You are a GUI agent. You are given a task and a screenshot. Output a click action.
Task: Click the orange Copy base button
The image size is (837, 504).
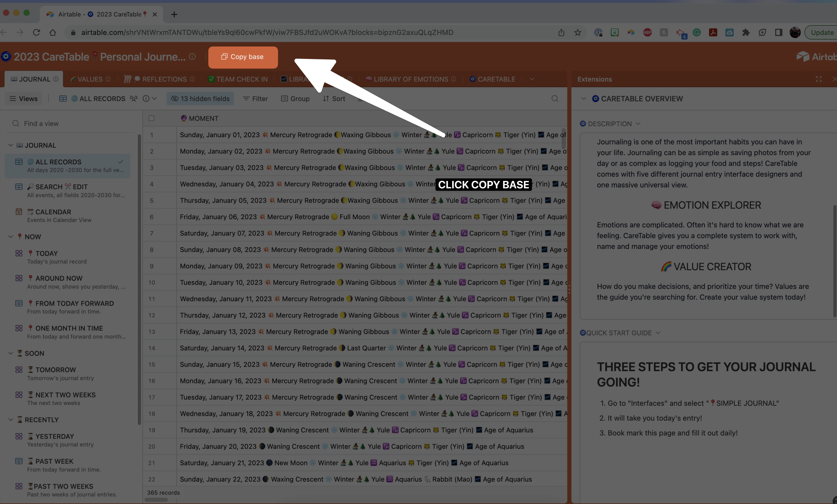(243, 57)
